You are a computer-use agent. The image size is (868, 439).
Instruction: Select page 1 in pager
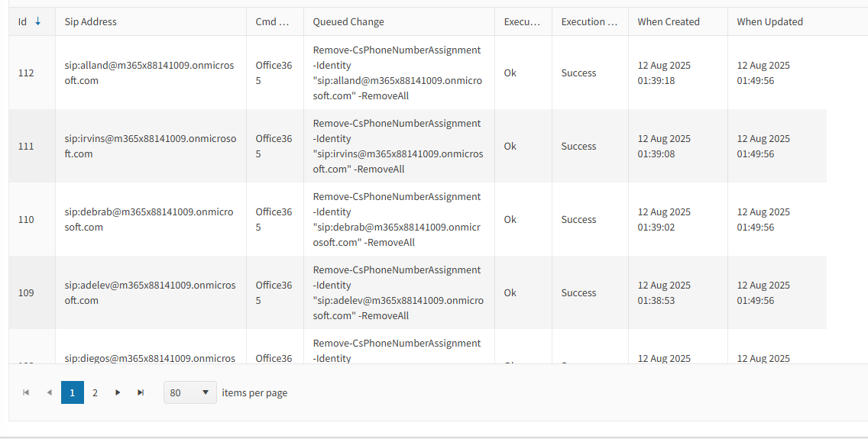pos(73,392)
